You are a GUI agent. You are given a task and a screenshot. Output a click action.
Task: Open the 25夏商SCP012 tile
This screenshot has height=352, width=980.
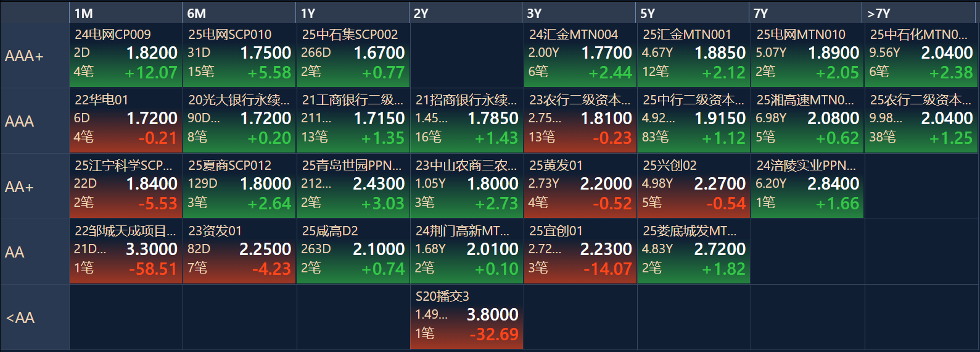tap(239, 186)
